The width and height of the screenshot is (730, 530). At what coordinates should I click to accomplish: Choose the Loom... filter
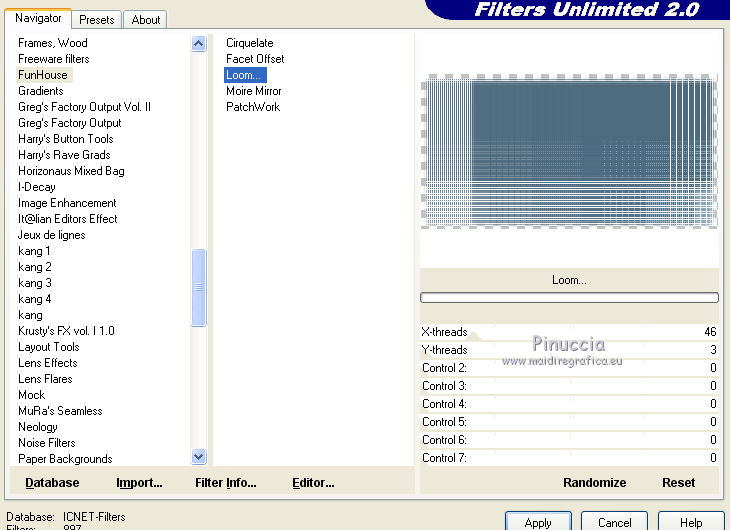[x=245, y=75]
